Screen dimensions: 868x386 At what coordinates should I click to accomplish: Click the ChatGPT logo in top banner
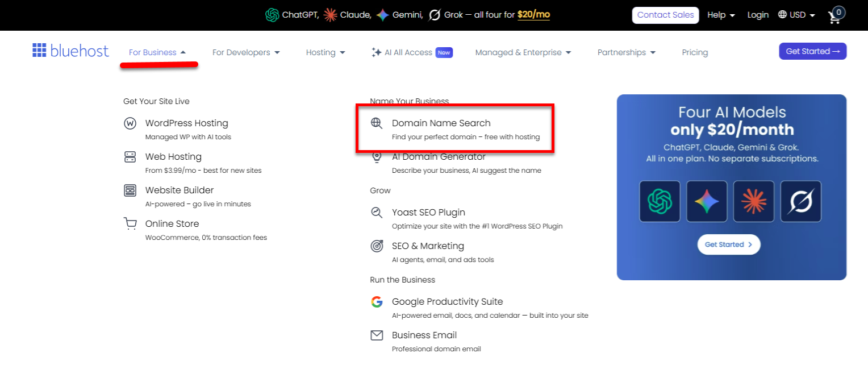pos(272,15)
